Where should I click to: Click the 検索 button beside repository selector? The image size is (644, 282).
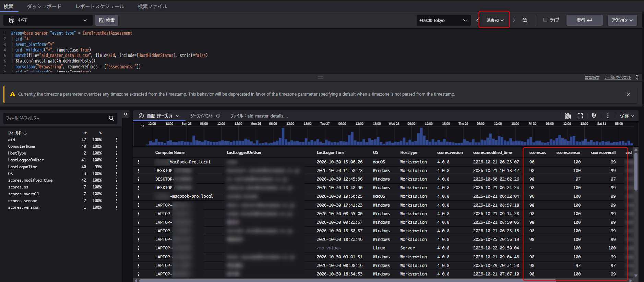tap(107, 20)
